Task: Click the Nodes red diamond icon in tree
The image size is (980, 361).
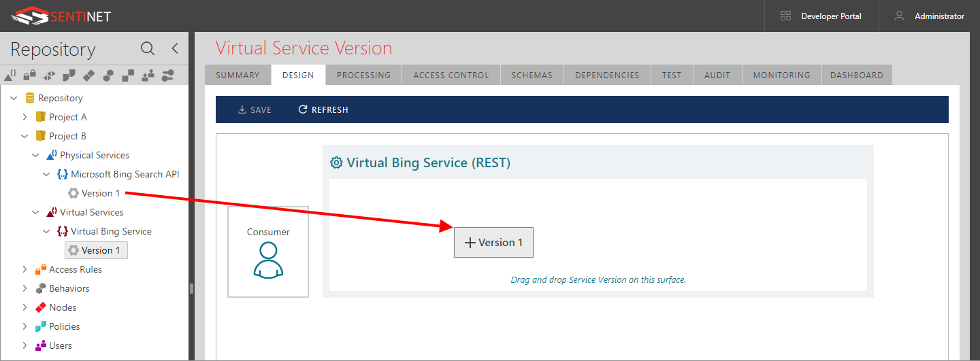Action: 41,307
